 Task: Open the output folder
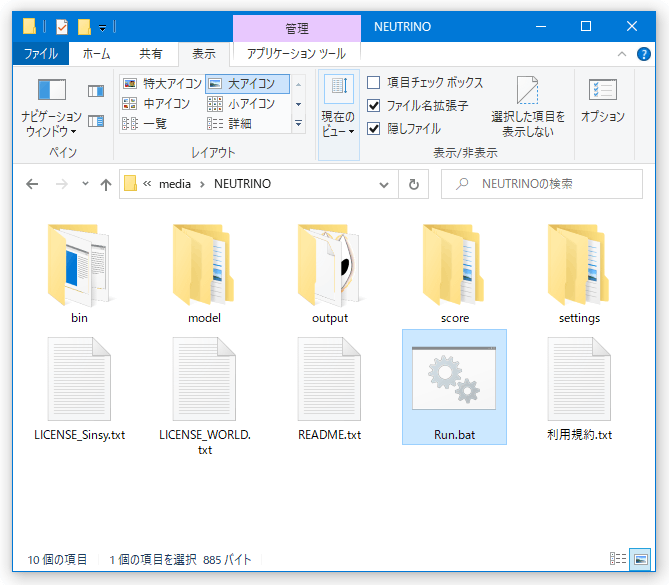[x=329, y=273]
